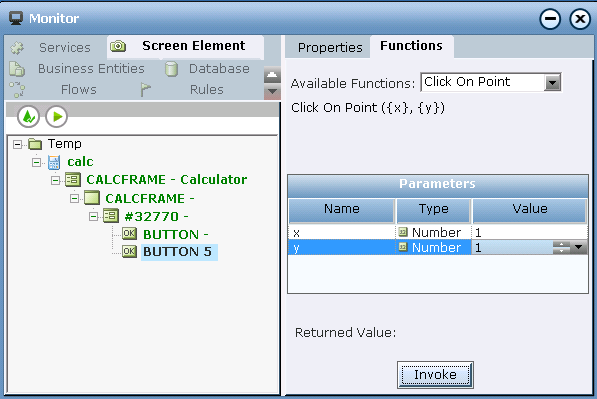Click the Database cylinder icon
This screenshot has height=399, width=597.
171,69
